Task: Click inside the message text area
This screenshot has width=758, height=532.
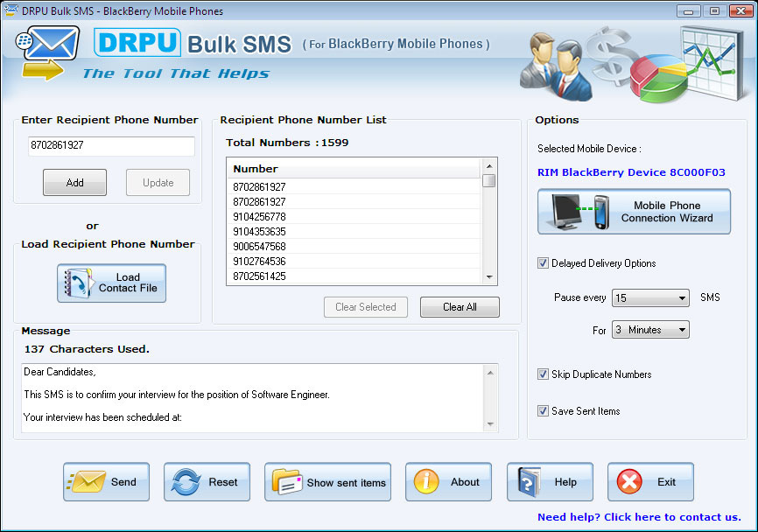Action: point(252,398)
